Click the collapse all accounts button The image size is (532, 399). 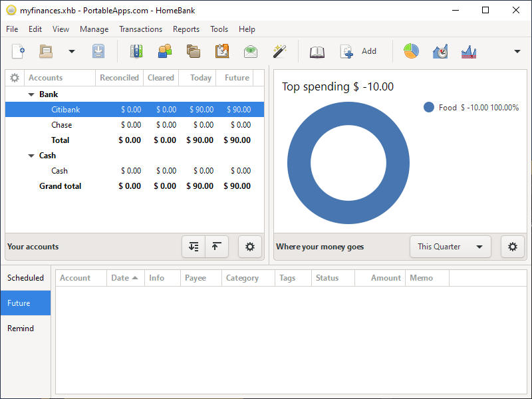(216, 247)
